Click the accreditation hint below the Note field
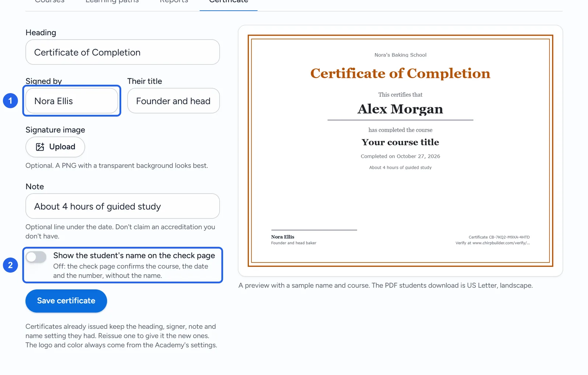588x375 pixels. click(x=120, y=232)
